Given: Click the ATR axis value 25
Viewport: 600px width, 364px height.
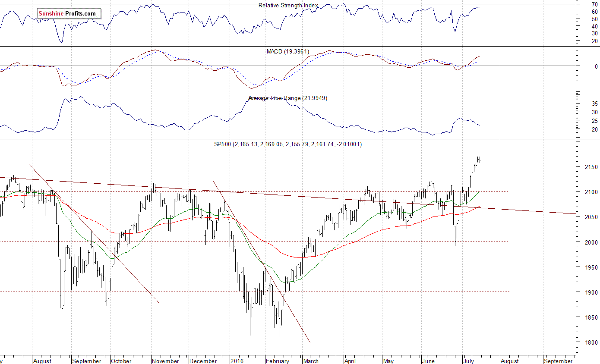Looking at the screenshot, I should click(594, 121).
